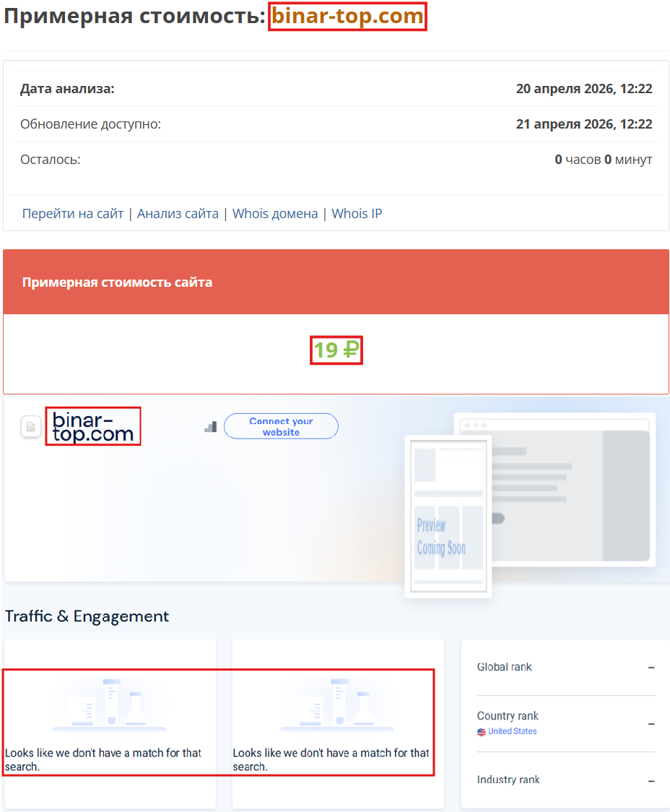Open the 'Анализ сайта' link
This screenshot has width=670, height=812.
[x=178, y=213]
